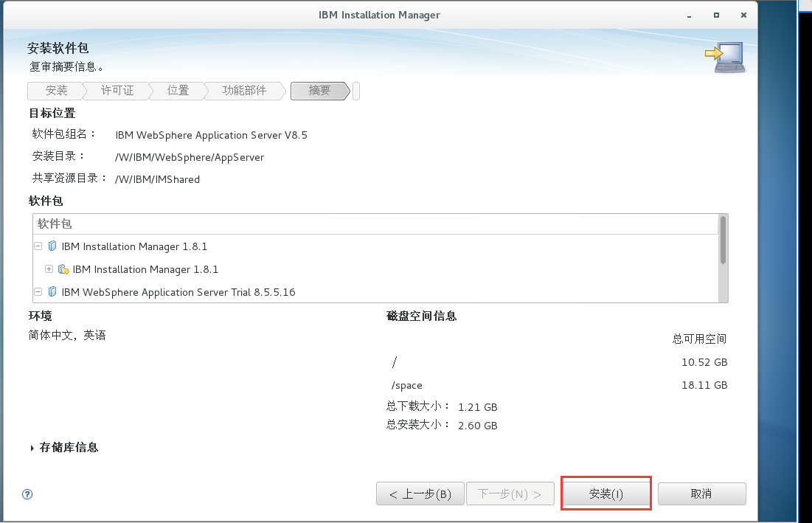Expand the nested IBM Installation Manager 1.8.1 entry
The width and height of the screenshot is (812, 523).
[49, 269]
